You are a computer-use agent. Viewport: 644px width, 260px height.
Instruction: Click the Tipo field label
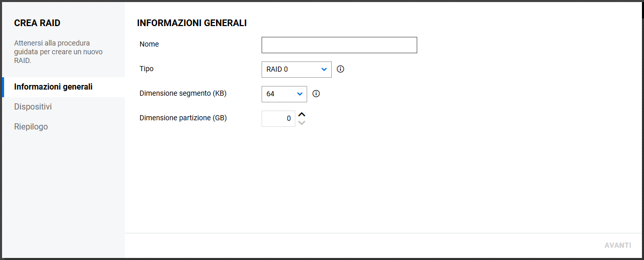click(146, 69)
